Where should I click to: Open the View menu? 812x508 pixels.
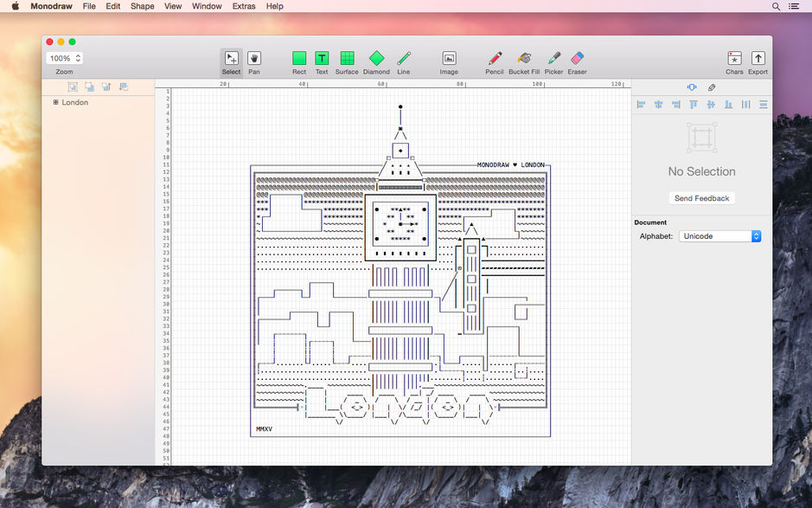pos(173,6)
